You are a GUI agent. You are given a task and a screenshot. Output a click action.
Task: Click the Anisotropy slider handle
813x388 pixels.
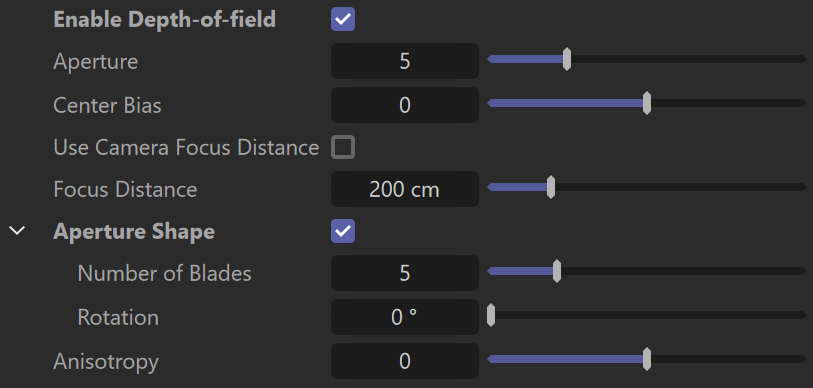point(647,359)
